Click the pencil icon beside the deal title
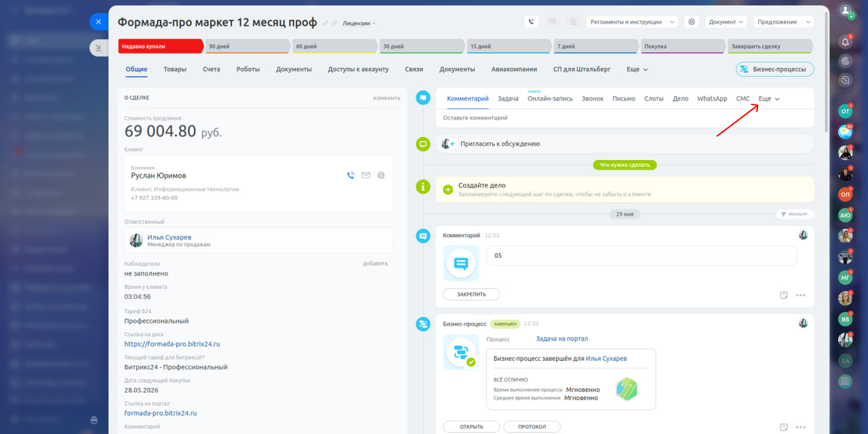This screenshot has height=434, width=868. [x=325, y=23]
